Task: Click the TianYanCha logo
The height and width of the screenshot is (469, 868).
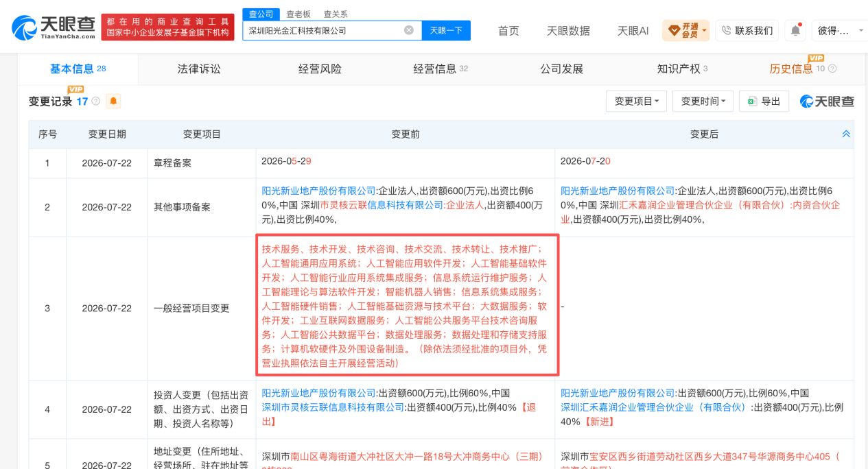Action: pos(53,27)
